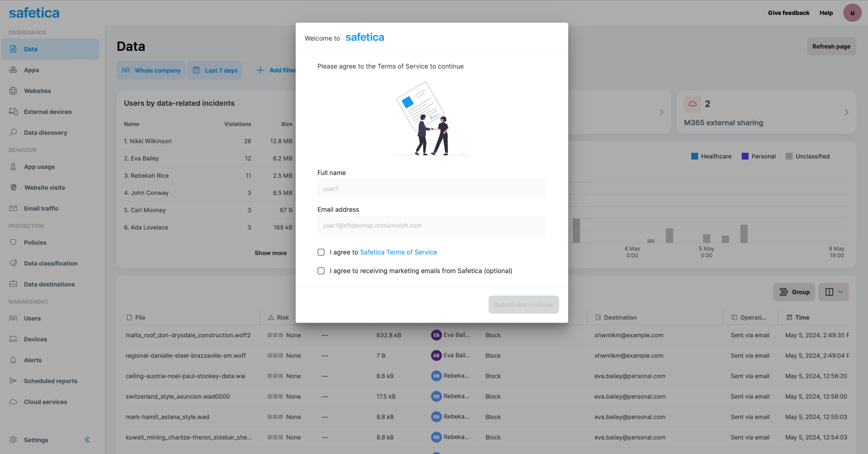Open the App usage icon

point(13,166)
